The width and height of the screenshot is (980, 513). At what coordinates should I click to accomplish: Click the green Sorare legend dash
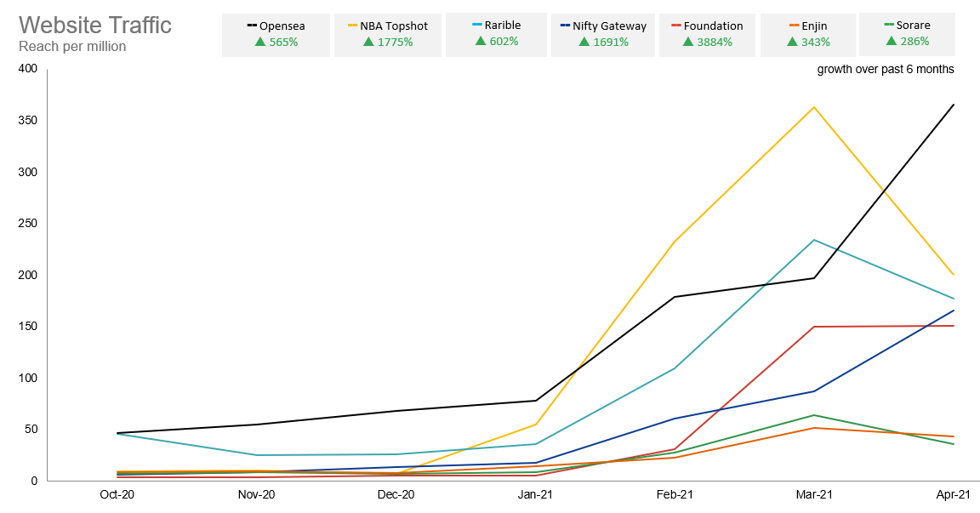point(889,25)
